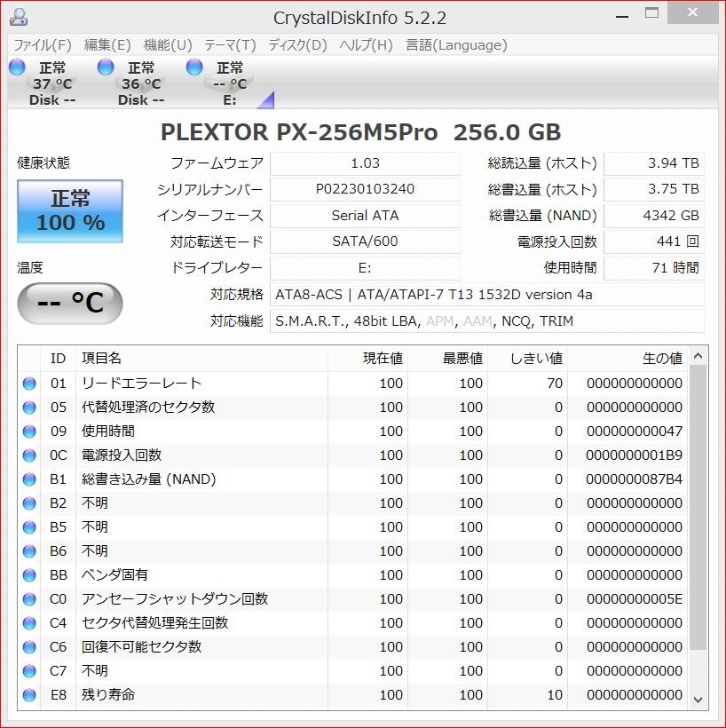Click raw value 00000000005E in C0 row

coord(634,599)
